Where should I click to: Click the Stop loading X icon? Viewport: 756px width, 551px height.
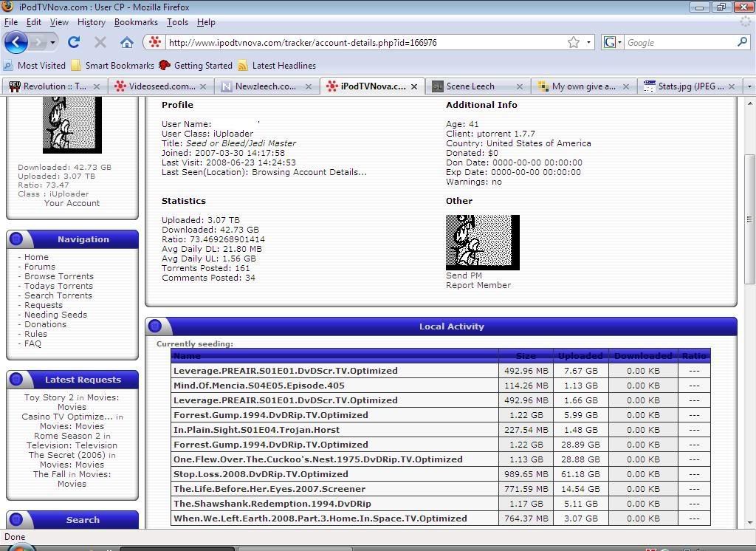100,42
